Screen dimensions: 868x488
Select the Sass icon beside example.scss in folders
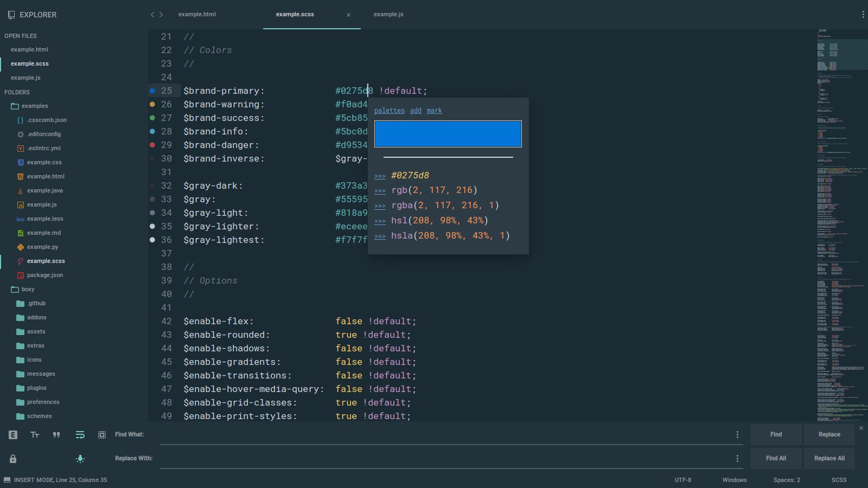tap(20, 261)
